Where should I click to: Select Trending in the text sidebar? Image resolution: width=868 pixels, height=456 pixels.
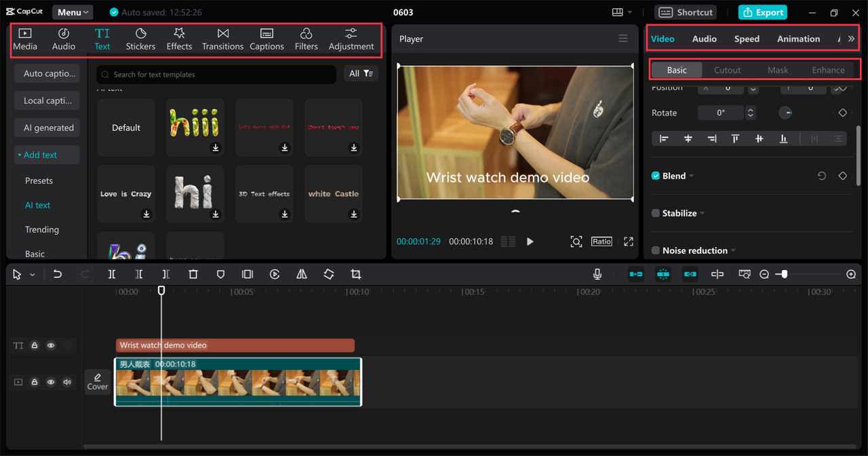(42, 229)
